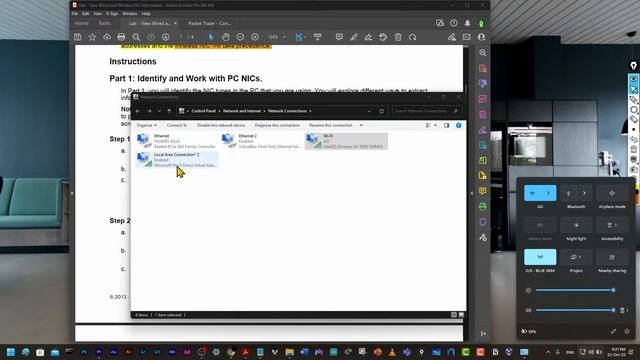Click Rename this connection button
Image resolution: width=640 pixels, height=360 pixels.
pyautogui.click(x=331, y=125)
